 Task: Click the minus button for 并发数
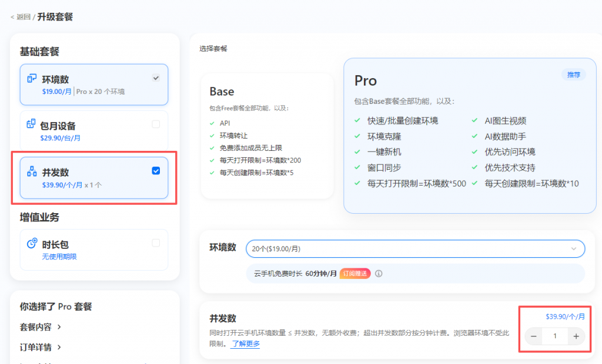tap(533, 336)
